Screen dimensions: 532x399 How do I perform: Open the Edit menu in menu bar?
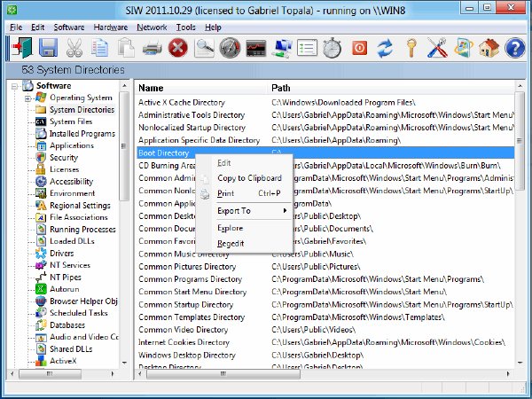click(x=37, y=27)
